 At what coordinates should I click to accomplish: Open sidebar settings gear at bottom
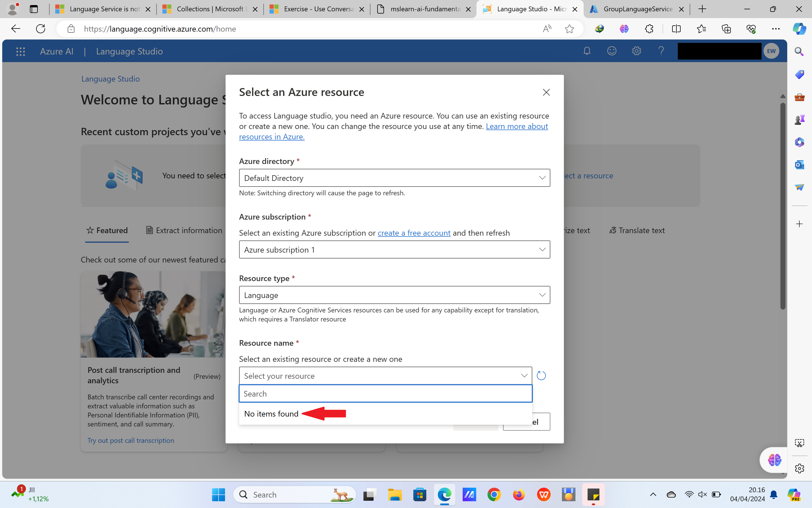pyautogui.click(x=799, y=468)
